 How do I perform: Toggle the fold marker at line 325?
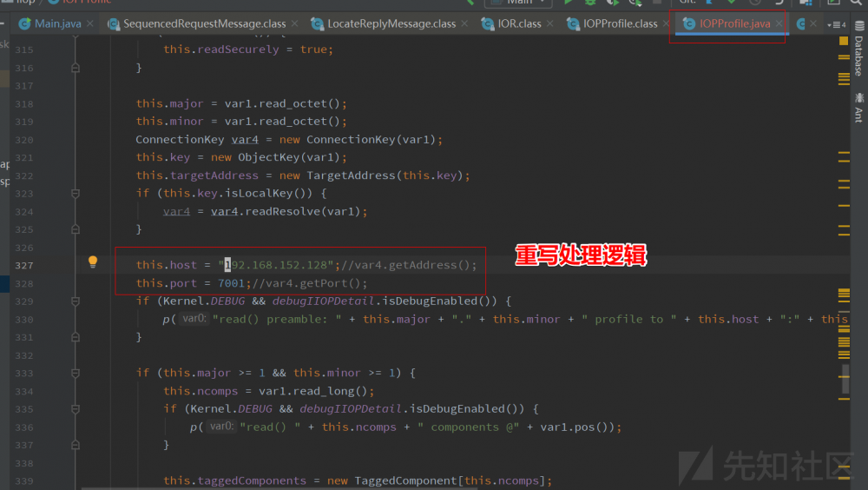(76, 229)
